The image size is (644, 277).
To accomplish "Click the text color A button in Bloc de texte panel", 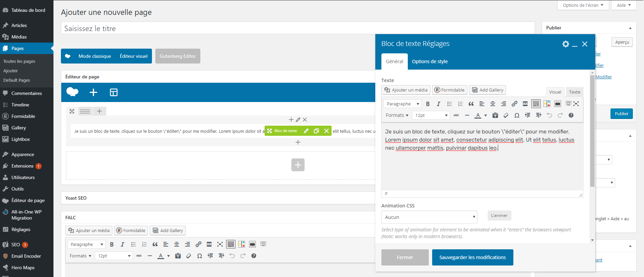I will (478, 116).
